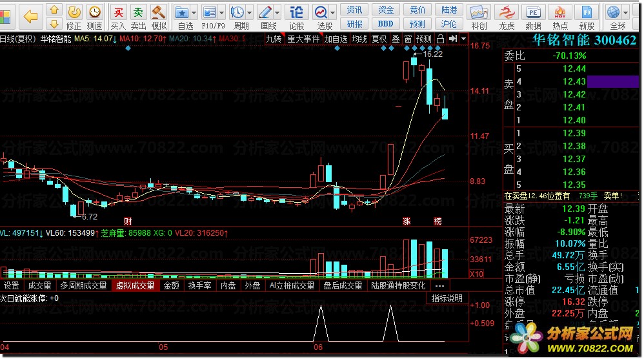Click the 财 marker on the K-line chart
Viewport: 644px width, 359px height.
pyautogui.click(x=128, y=221)
